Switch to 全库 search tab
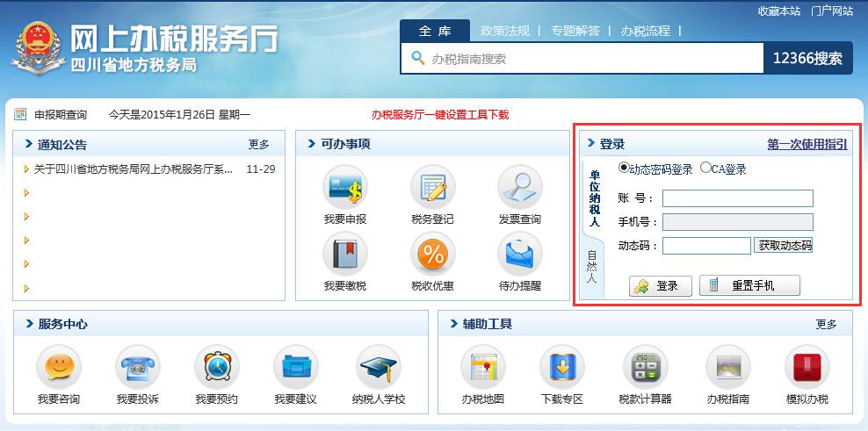The height and width of the screenshot is (431, 868). click(435, 31)
